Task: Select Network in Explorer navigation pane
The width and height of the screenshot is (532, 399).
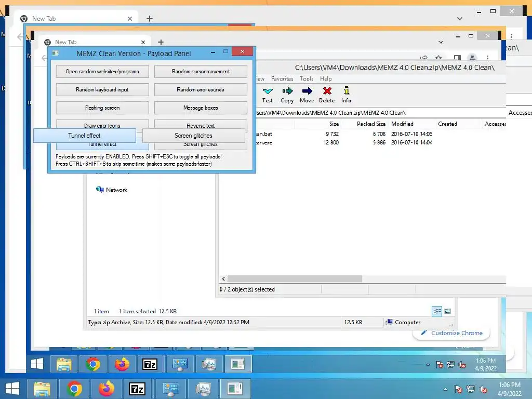Action: [x=116, y=190]
